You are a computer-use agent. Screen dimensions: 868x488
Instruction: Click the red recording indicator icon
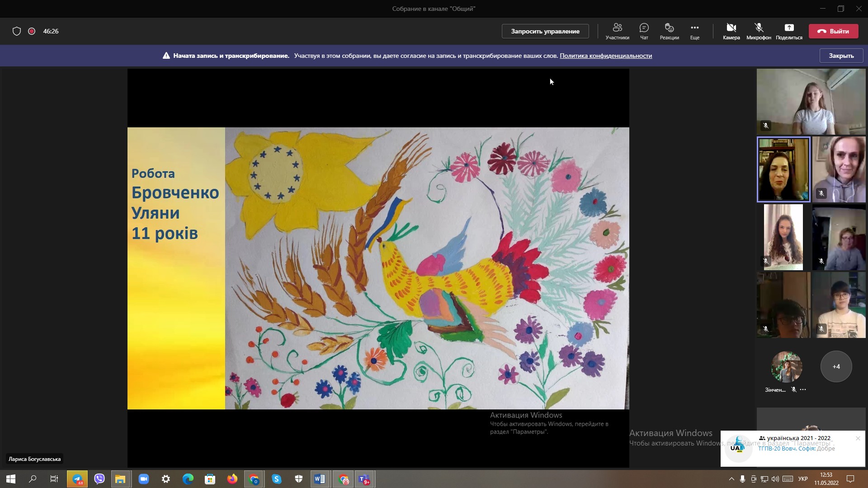pos(32,31)
